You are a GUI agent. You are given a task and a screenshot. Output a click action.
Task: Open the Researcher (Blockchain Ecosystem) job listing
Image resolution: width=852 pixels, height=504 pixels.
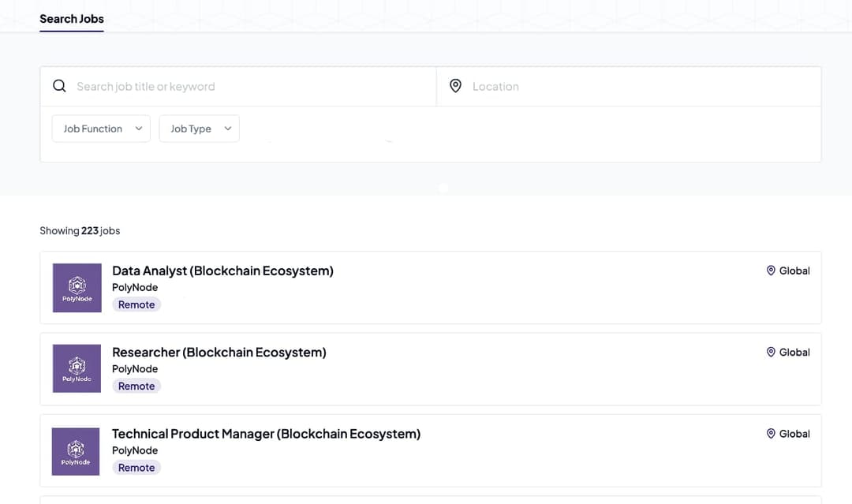[x=219, y=352]
